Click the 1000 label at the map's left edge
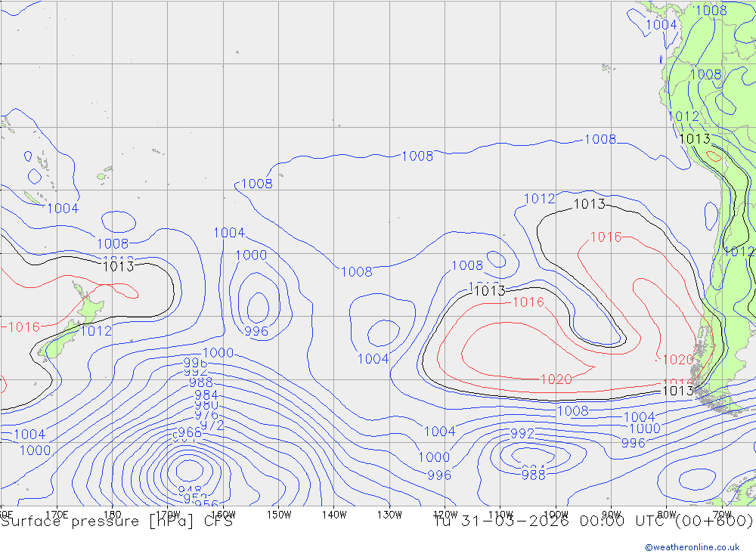This screenshot has width=756, height=554. click(x=35, y=450)
